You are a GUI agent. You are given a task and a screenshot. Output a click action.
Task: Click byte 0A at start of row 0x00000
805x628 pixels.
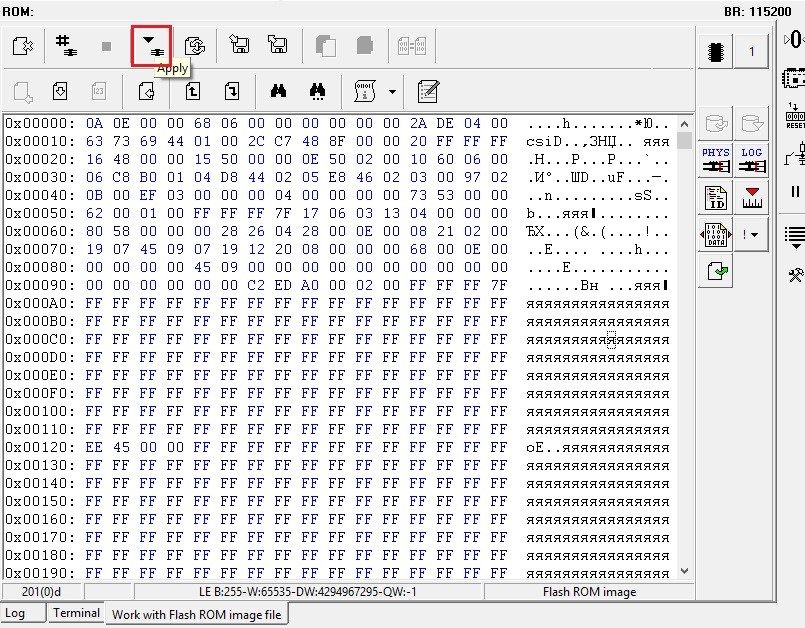click(x=94, y=124)
